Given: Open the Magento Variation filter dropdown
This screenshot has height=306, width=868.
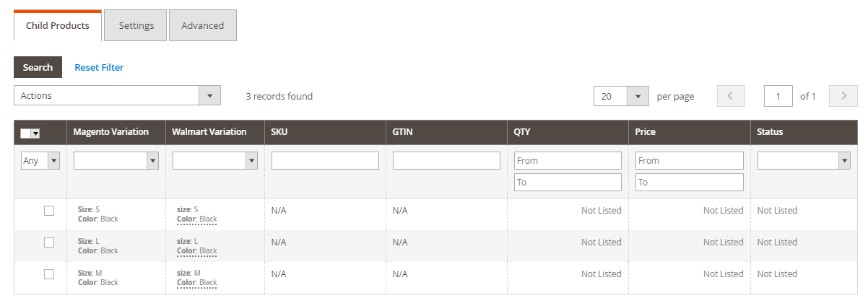Looking at the screenshot, I should coord(116,161).
